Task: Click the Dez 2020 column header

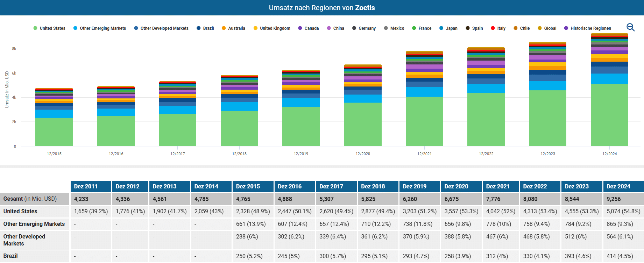Action: click(x=461, y=186)
